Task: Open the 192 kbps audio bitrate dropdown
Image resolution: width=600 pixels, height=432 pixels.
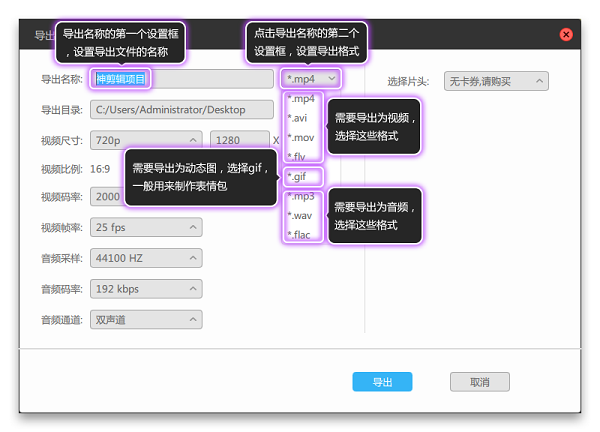Action: click(x=145, y=289)
